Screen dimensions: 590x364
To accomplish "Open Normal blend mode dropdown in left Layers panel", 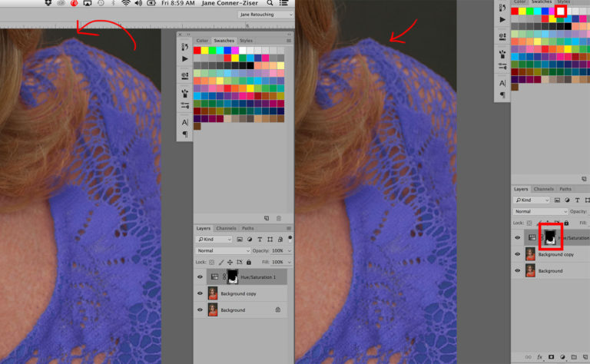I will [x=223, y=250].
